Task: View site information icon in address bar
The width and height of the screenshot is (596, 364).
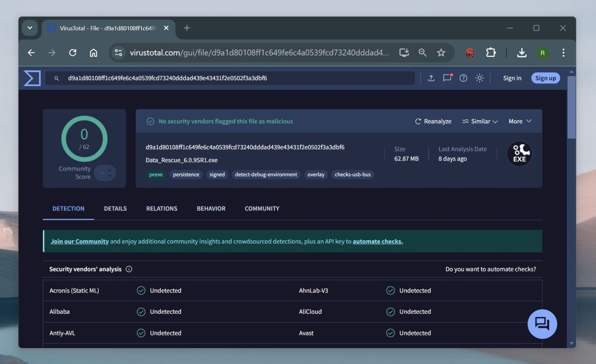Action: [x=118, y=53]
